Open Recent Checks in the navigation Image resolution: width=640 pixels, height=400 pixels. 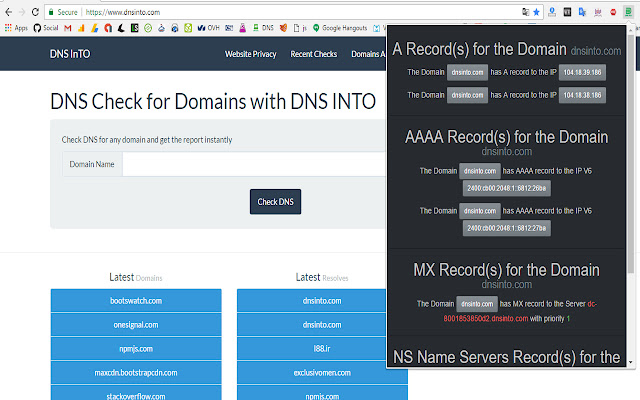pos(313,53)
